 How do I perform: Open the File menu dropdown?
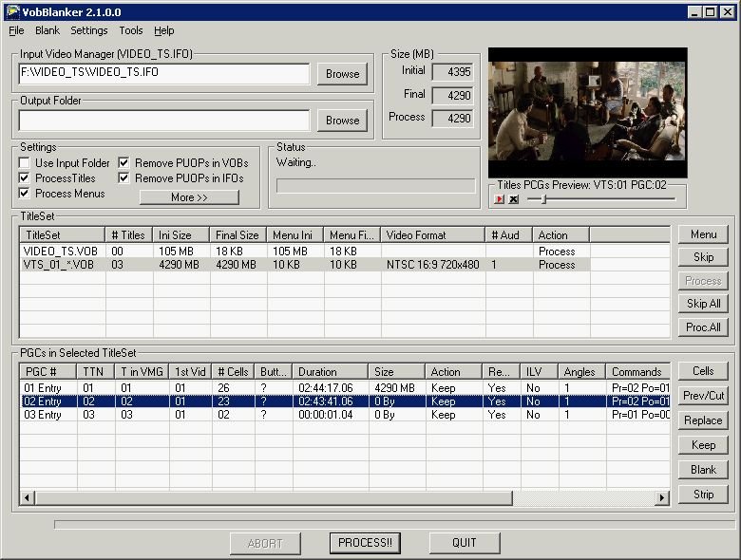coord(16,30)
